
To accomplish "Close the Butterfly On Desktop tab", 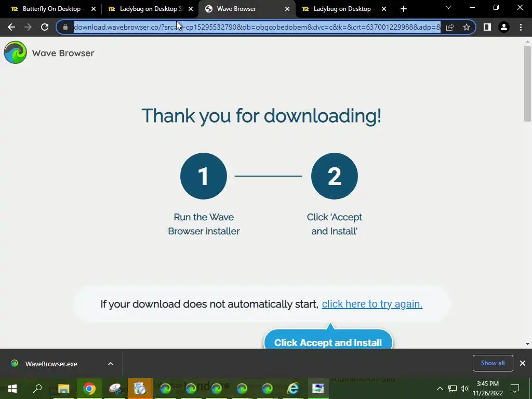I will (x=94, y=9).
